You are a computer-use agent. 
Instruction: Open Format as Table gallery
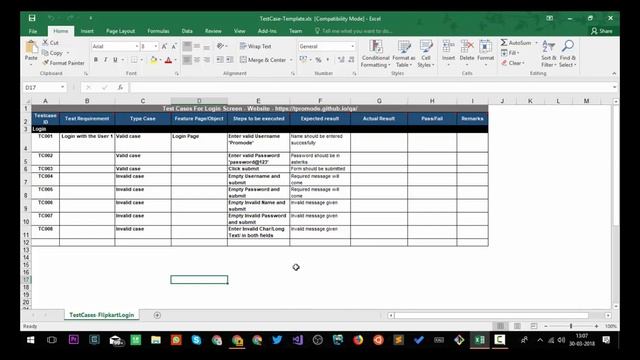tap(404, 53)
